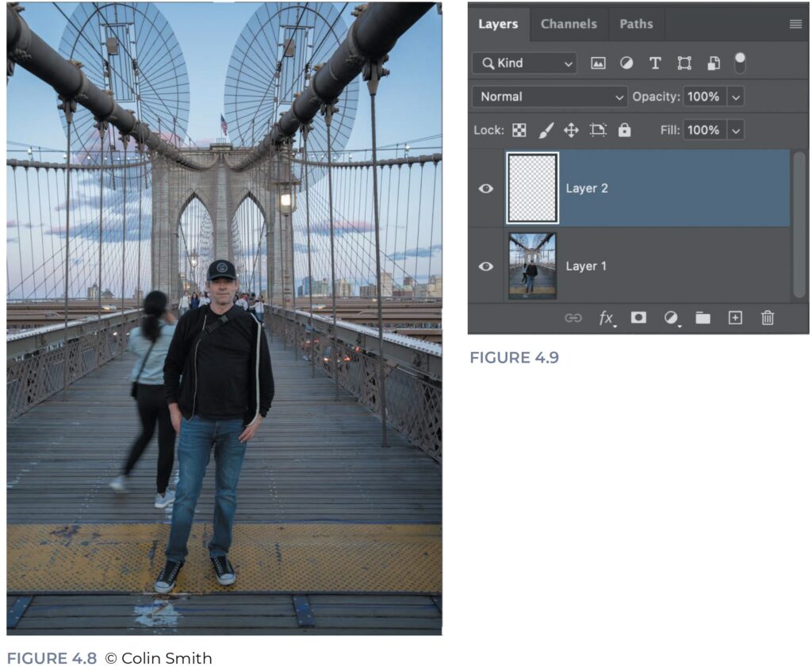812x671 pixels.
Task: Open the Normal blend mode dropdown
Action: click(x=550, y=97)
